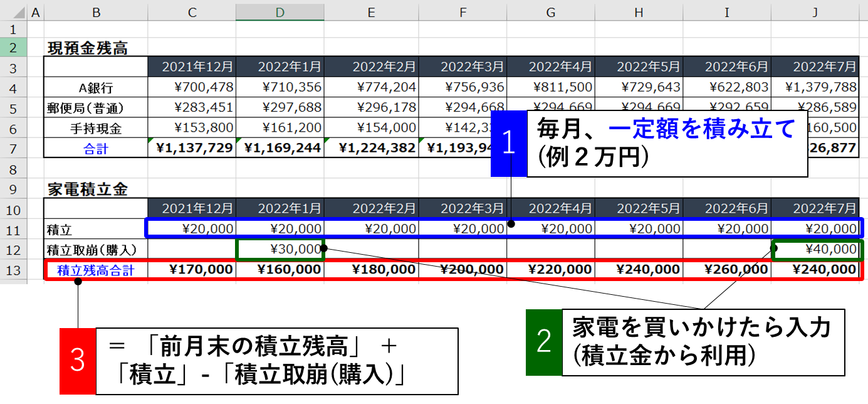The image size is (868, 404).
Task: Select column D header
Action: [x=280, y=12]
